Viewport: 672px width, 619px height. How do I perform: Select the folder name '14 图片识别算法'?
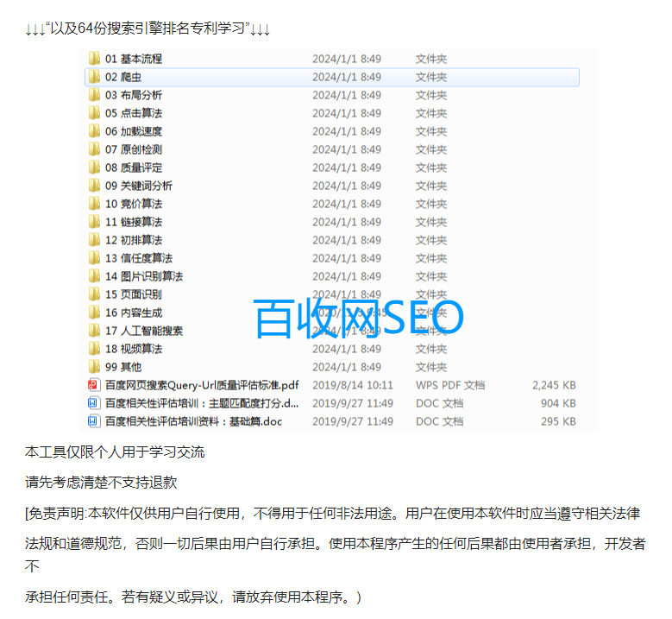point(144,276)
